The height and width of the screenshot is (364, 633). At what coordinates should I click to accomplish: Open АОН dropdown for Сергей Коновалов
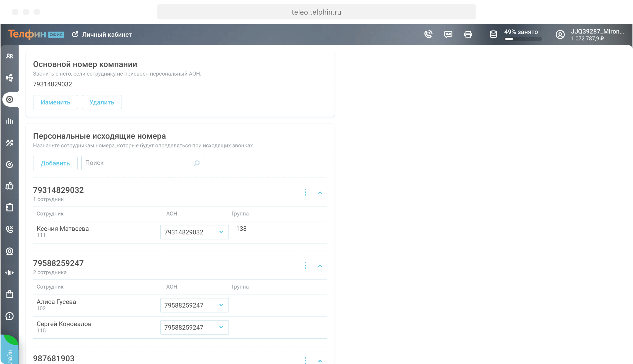point(194,327)
